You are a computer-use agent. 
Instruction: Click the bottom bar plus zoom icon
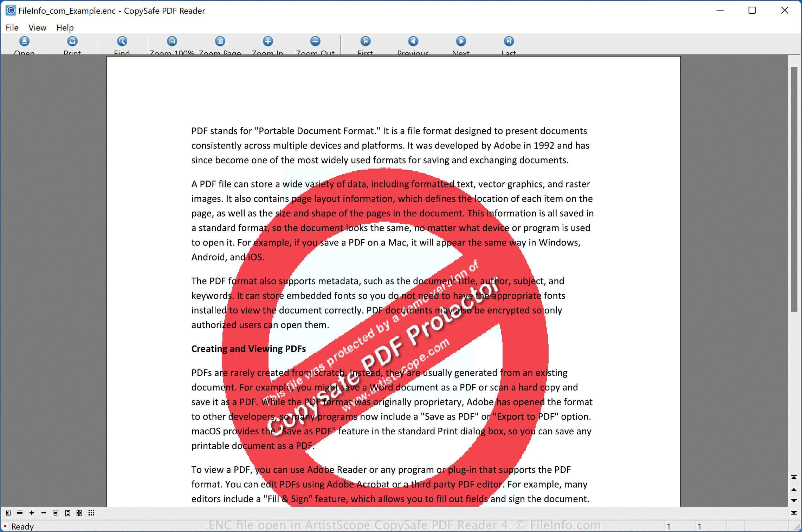point(32,513)
